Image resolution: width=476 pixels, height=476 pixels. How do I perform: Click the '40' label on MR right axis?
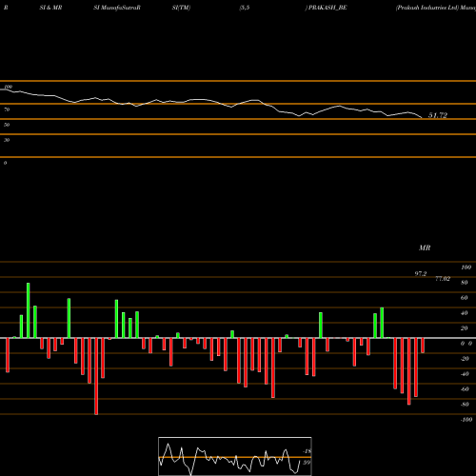click(465, 313)
